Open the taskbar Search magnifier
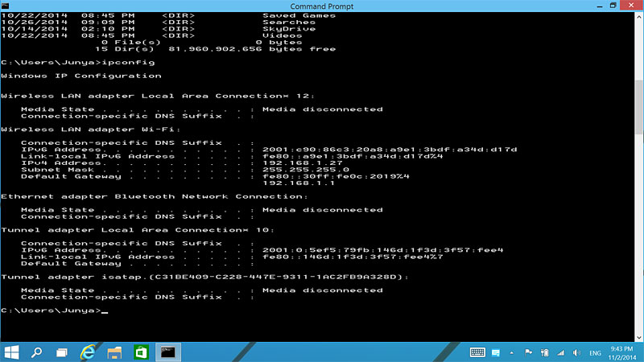 click(x=36, y=352)
